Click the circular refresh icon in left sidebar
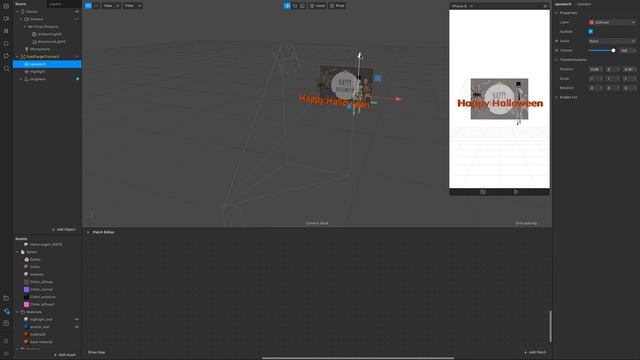Viewport: 640px width, 360px height. tap(6, 56)
